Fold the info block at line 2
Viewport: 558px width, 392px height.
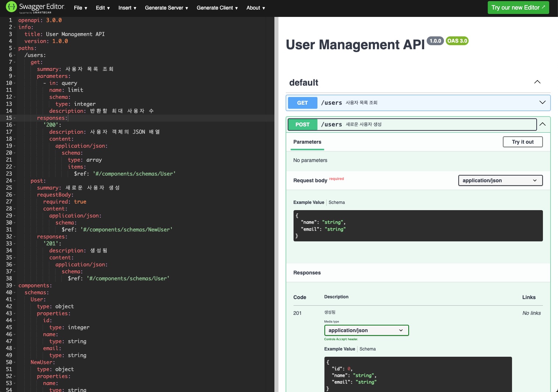point(14,27)
